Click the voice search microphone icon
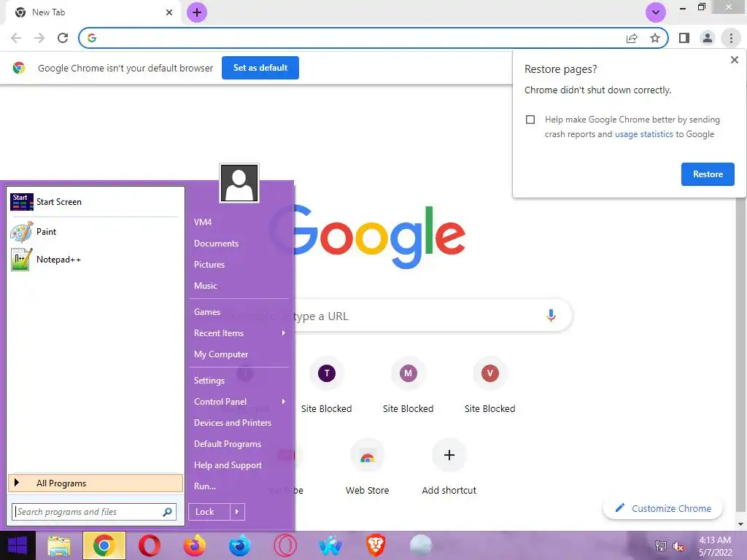 551,315
